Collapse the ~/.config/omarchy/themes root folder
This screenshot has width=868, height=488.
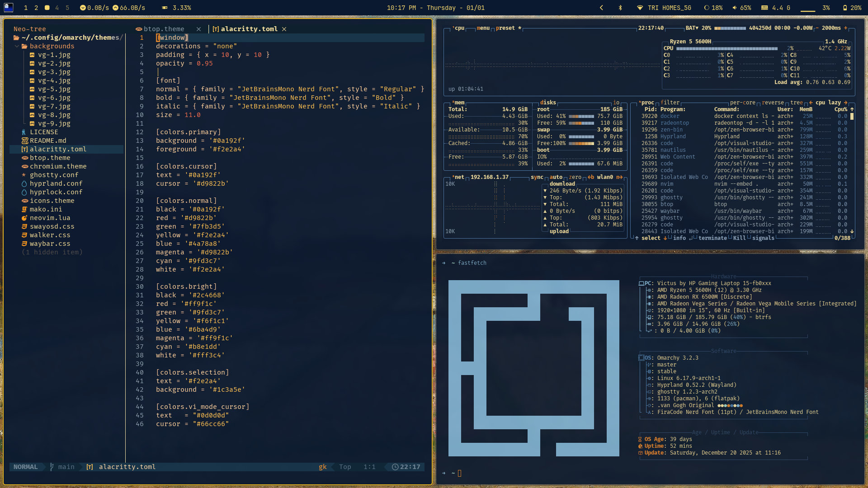[x=16, y=38]
